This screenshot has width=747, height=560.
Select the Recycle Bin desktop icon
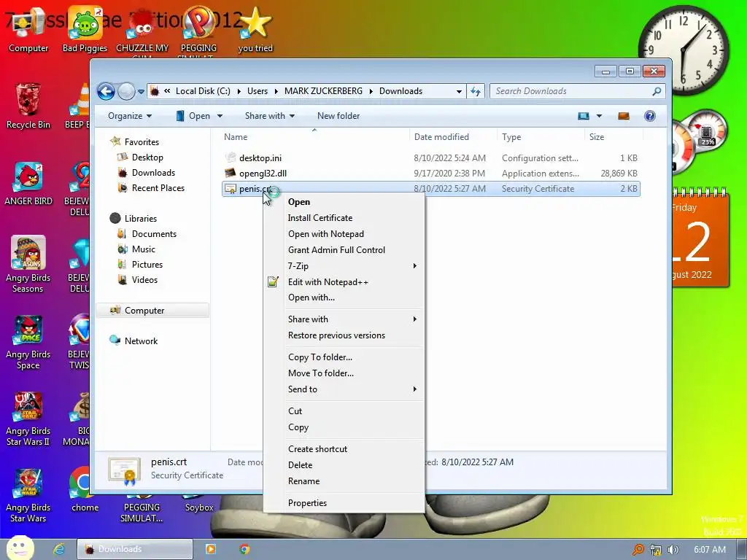point(28,106)
